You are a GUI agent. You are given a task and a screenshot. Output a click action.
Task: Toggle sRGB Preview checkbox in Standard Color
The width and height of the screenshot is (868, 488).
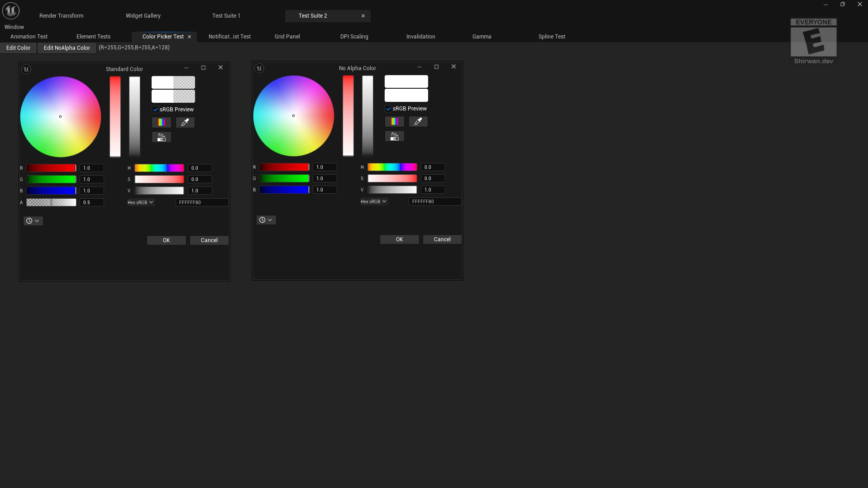click(155, 110)
